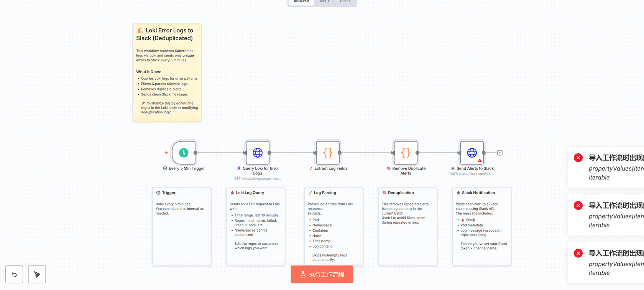Add a node after Send Alerts to Slack
This screenshot has height=290, width=644.
coord(499,153)
